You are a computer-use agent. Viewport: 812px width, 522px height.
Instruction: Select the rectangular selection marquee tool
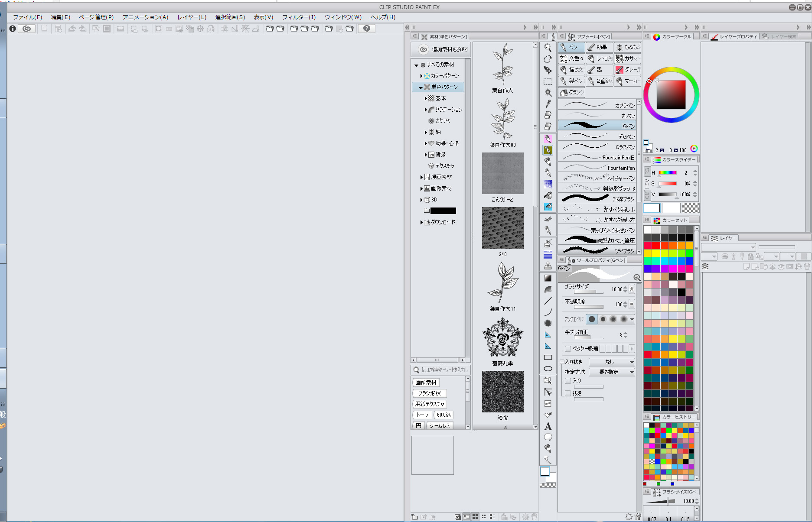point(548,81)
